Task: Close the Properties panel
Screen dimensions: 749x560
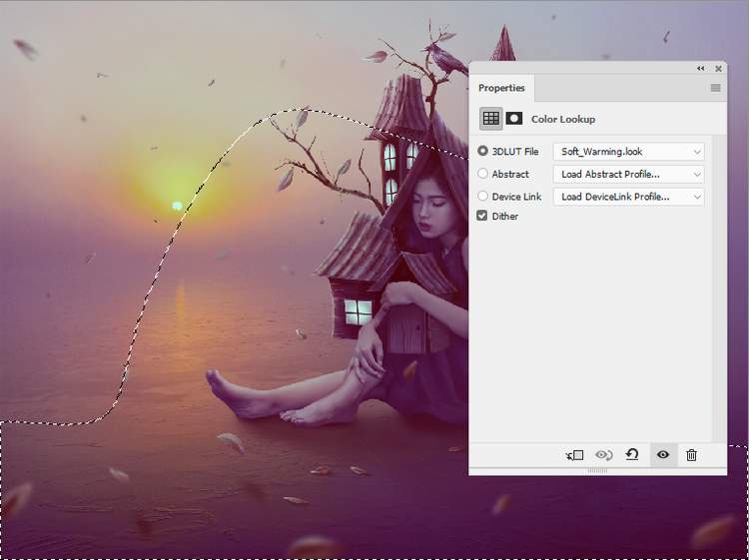Action: click(x=718, y=68)
